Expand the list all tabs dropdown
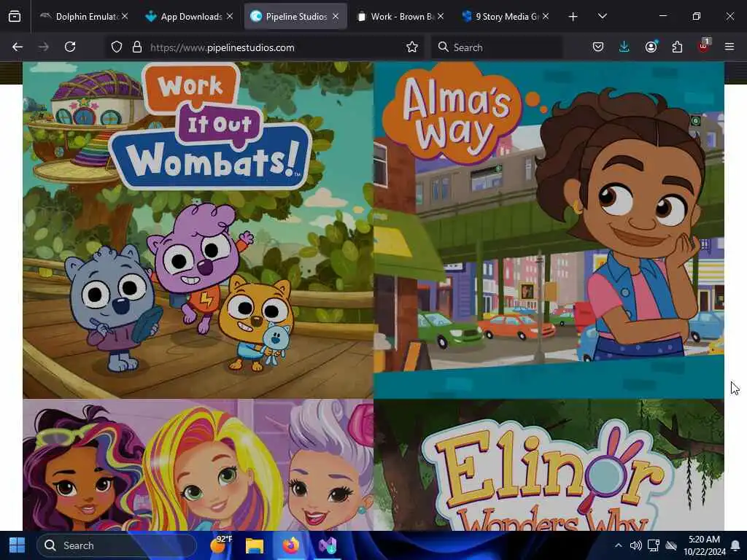This screenshot has height=560, width=747. (602, 17)
